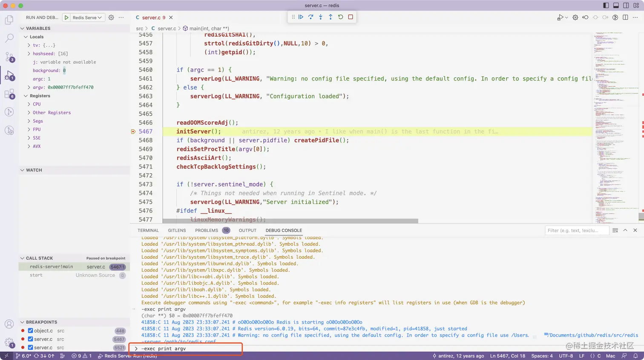Screen dimensions: 644x360
Task: Select the DEBUG CONSOLE tab
Action: pos(284,230)
